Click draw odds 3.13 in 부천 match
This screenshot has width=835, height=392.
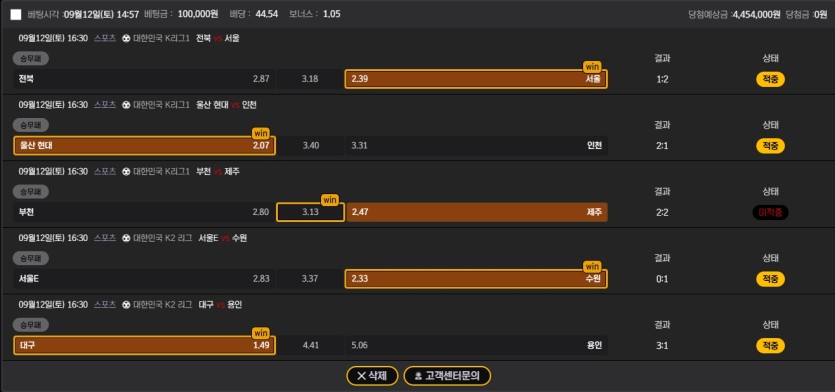click(x=310, y=212)
